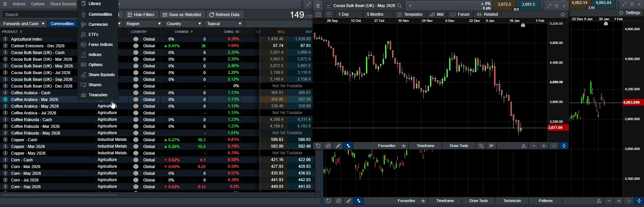Select Currencies in the Library menu
The width and height of the screenshot is (644, 207).
[97, 24]
